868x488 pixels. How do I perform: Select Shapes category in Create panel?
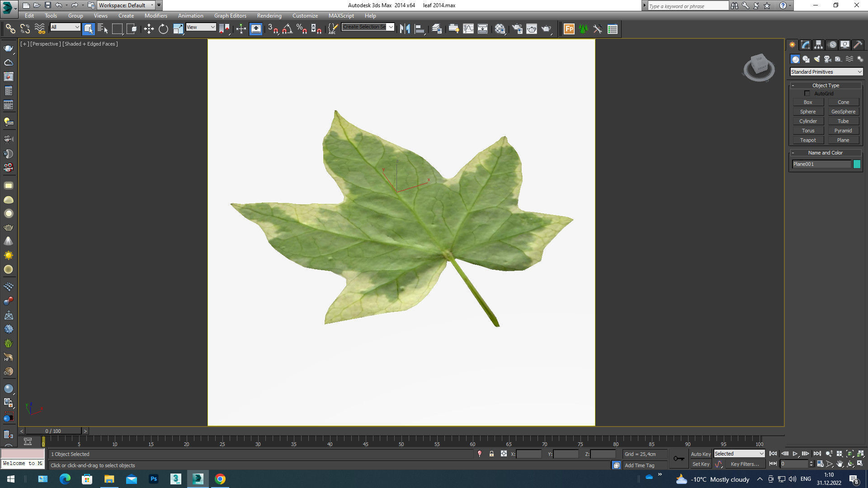806,59
